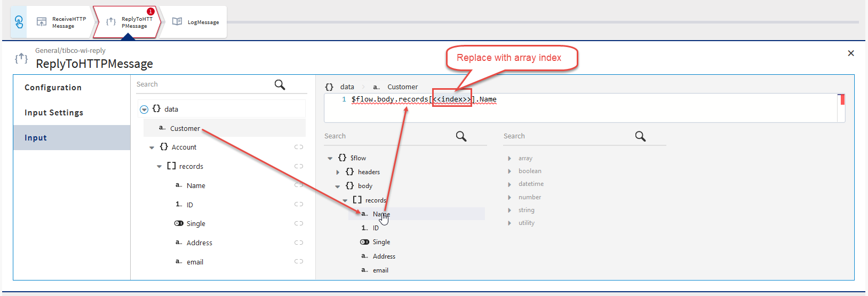
Task: Close the ReplyToHTTPMessage panel
Action: (851, 53)
